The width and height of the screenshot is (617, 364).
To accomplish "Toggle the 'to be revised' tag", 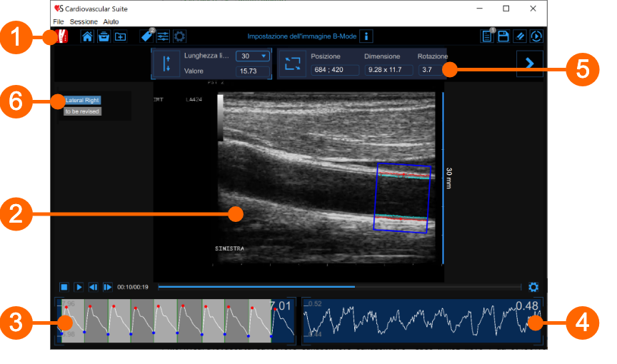I will click(x=82, y=111).
